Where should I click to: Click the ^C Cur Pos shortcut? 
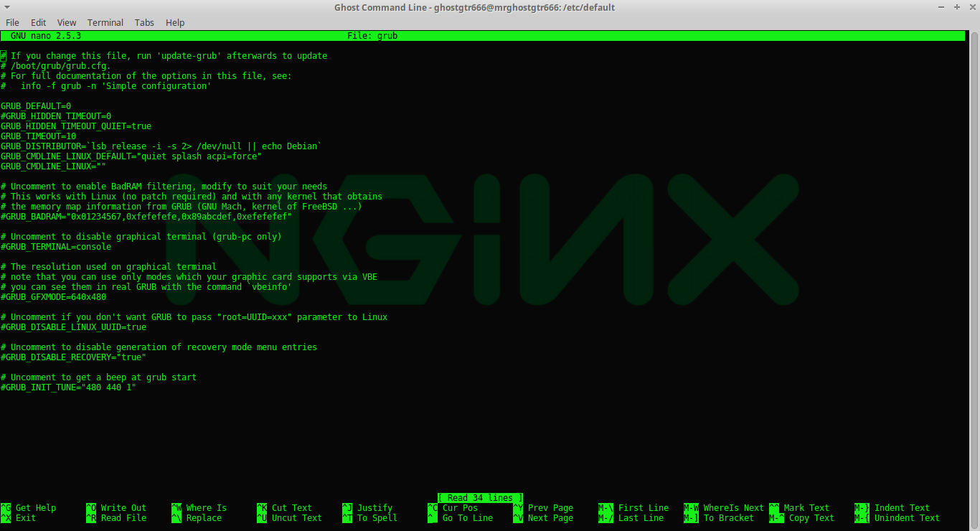(453, 508)
